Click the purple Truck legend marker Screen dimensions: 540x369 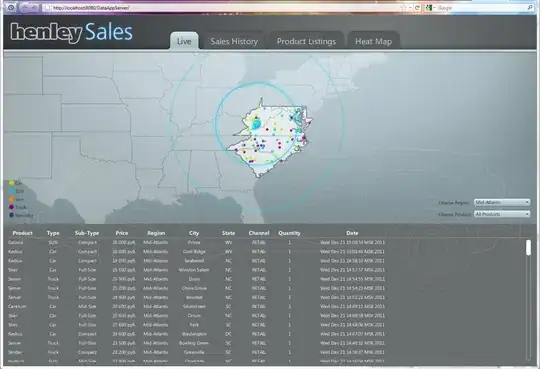(x=11, y=207)
